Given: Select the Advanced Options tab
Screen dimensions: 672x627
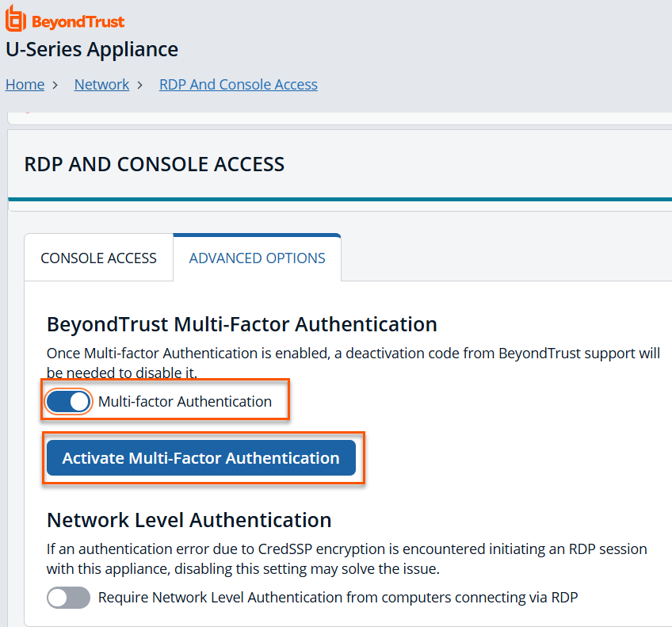Looking at the screenshot, I should [x=257, y=258].
